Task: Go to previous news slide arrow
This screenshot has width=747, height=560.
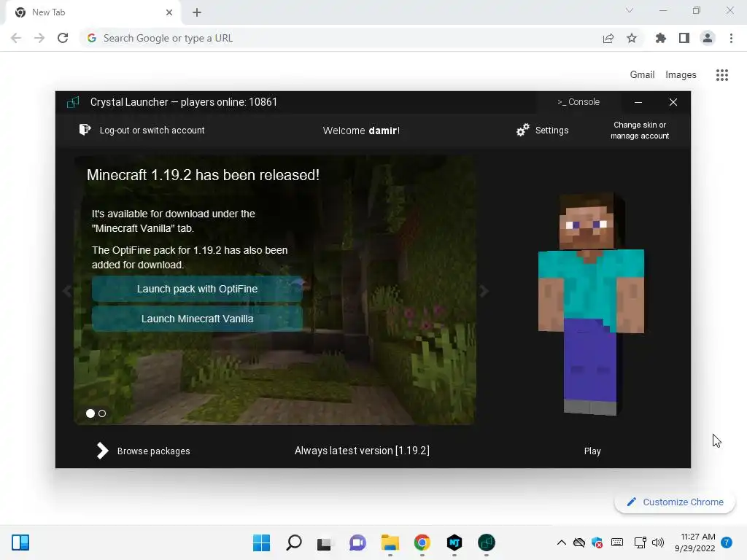Action: 67,291
